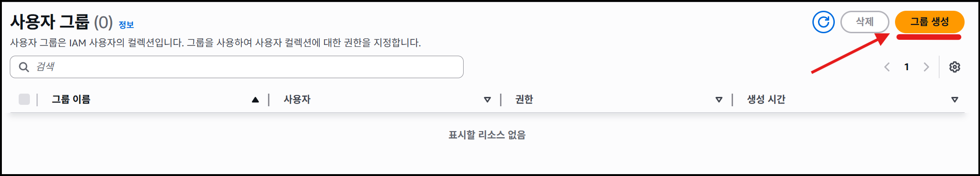Sort ascending by 그룹 이름 triangle
Image resolution: width=980 pixels, height=176 pixels.
[x=255, y=100]
